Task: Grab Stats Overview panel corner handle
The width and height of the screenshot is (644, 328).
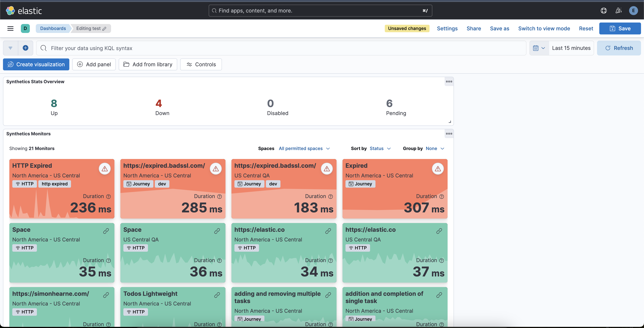Action: pyautogui.click(x=450, y=122)
